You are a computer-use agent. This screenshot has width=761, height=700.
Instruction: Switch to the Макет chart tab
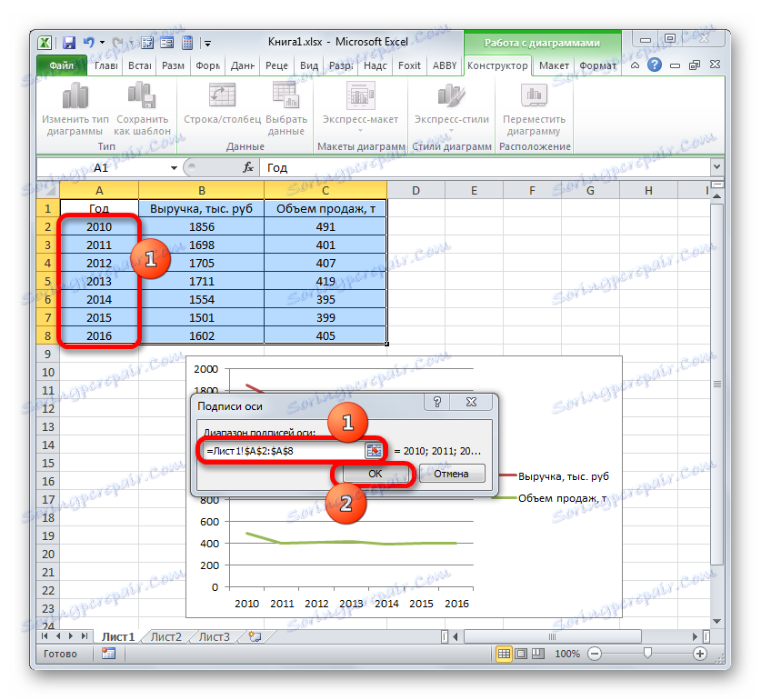554,65
